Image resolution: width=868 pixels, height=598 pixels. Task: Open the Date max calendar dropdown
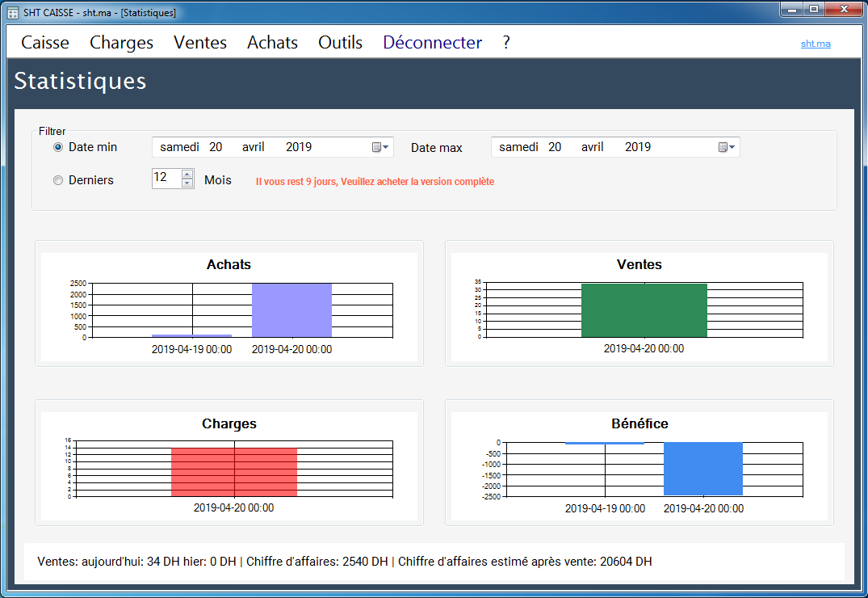[x=727, y=147]
